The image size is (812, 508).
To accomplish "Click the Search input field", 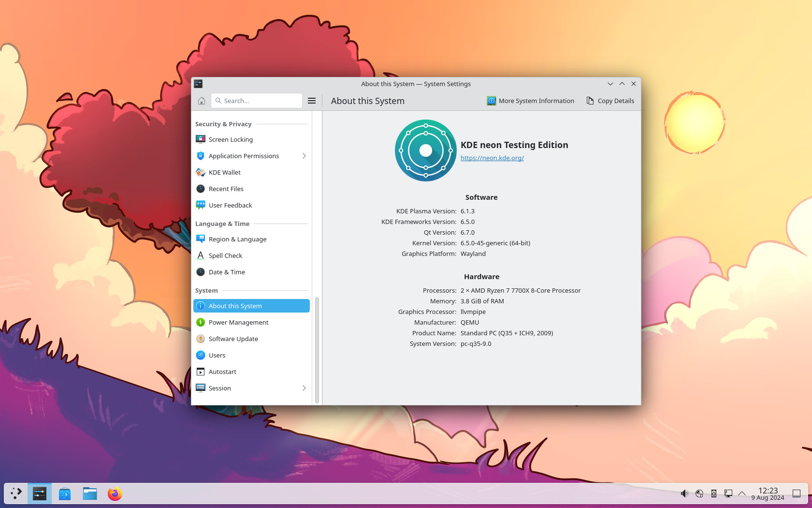I will click(257, 101).
